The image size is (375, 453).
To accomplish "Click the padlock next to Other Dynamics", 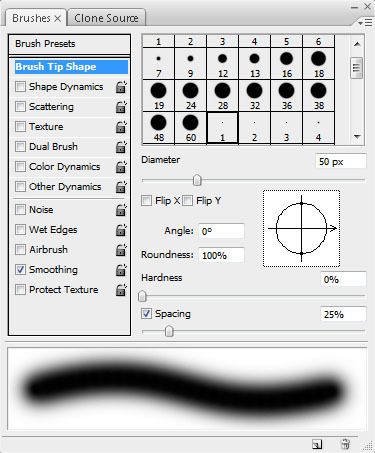I will tap(121, 187).
